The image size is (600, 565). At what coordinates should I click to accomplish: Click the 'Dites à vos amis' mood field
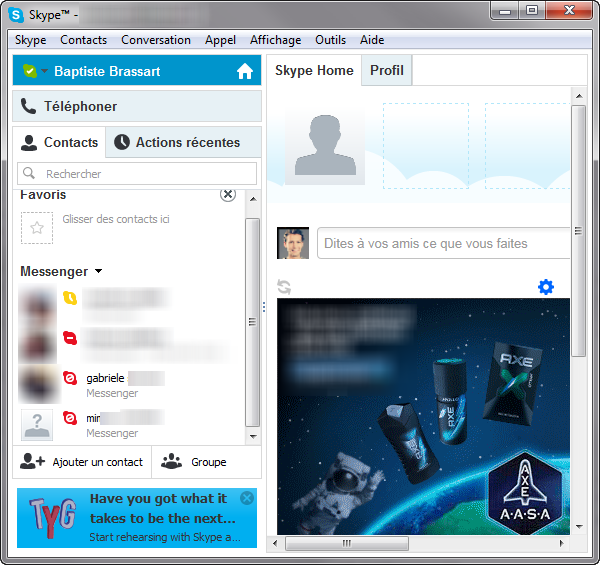[444, 243]
